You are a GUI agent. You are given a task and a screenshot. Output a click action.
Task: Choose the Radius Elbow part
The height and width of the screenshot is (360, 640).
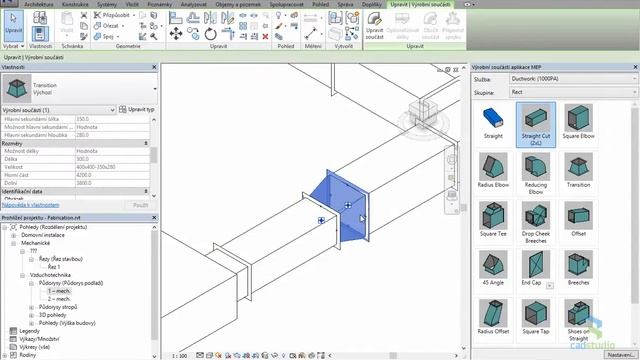tap(493, 171)
